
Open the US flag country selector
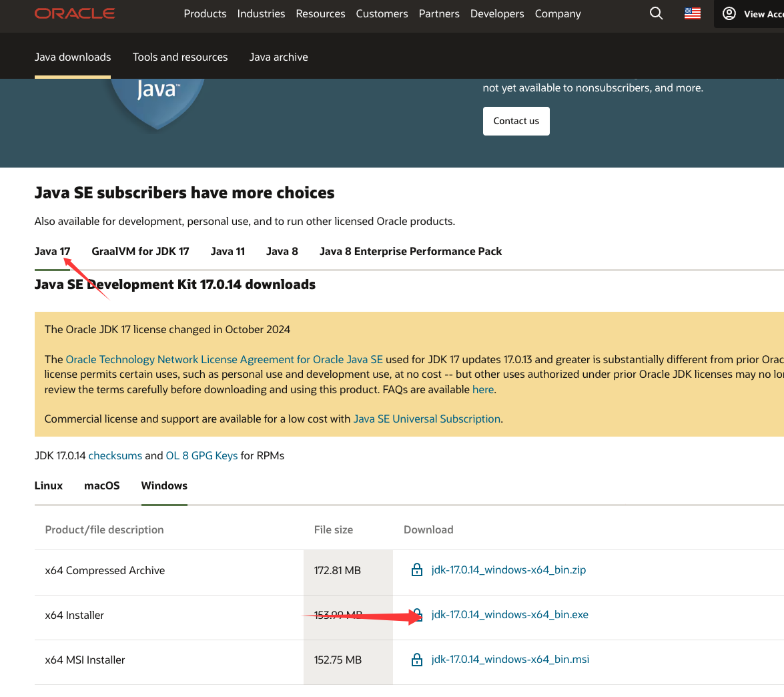(x=693, y=13)
